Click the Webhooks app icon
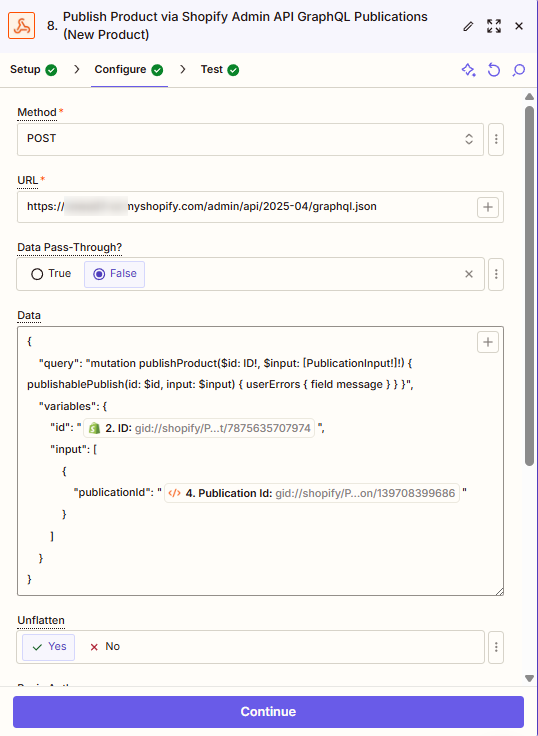Viewport: 538px width, 736px height. (x=22, y=26)
